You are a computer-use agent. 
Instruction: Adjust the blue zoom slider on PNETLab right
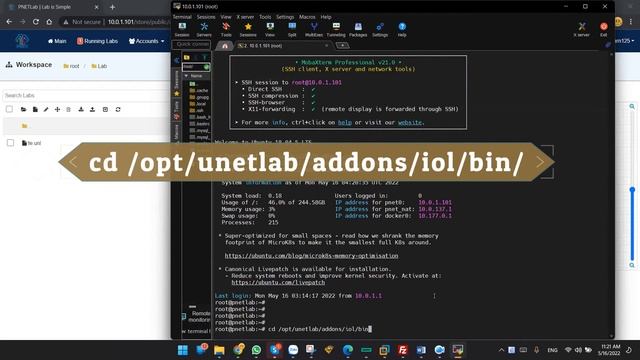pos(632,190)
